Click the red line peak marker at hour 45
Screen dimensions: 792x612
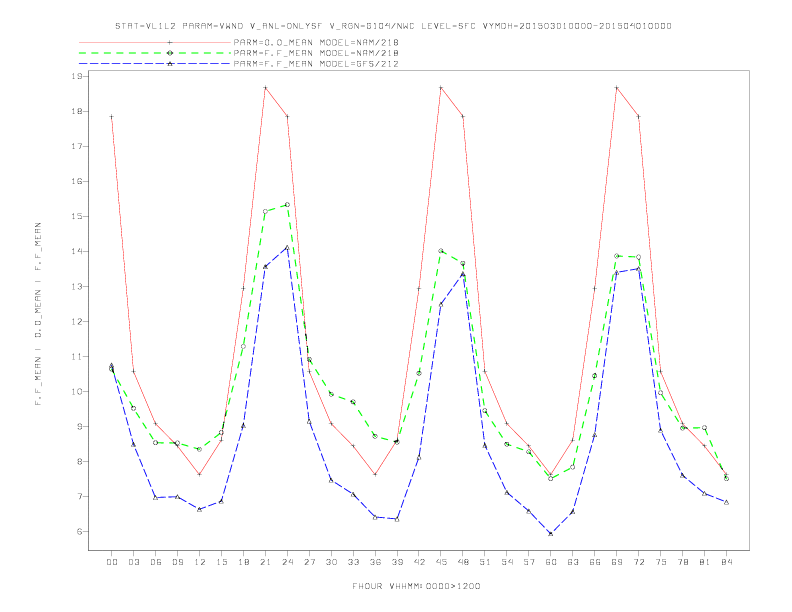tap(441, 88)
